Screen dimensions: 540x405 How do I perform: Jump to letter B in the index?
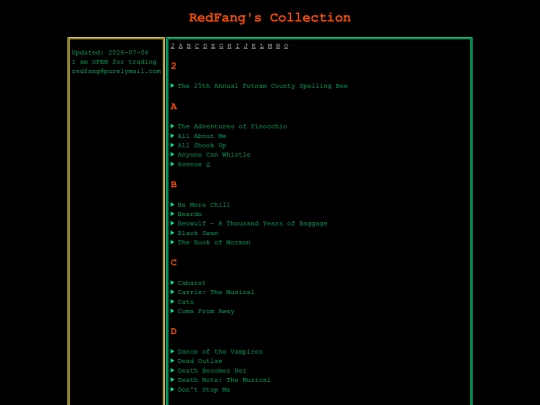point(189,46)
